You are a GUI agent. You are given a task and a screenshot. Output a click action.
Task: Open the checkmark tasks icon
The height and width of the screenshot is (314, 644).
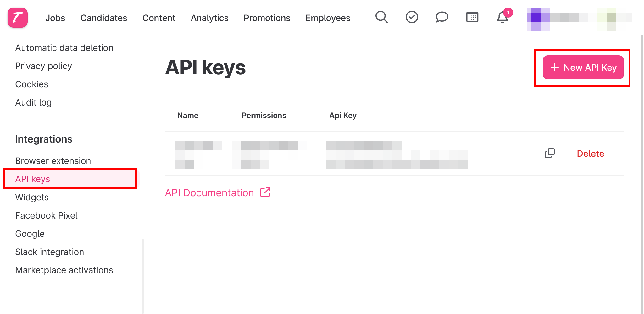click(412, 17)
